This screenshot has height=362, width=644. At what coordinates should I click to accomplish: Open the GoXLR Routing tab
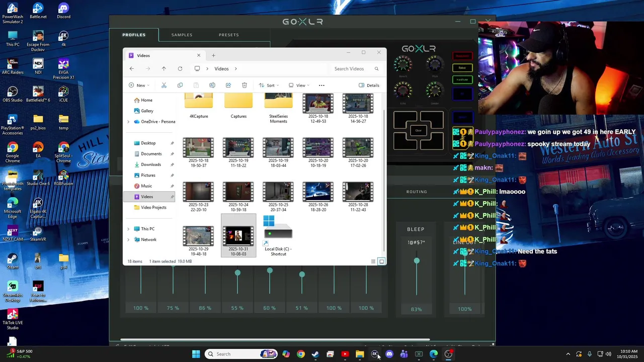click(417, 192)
